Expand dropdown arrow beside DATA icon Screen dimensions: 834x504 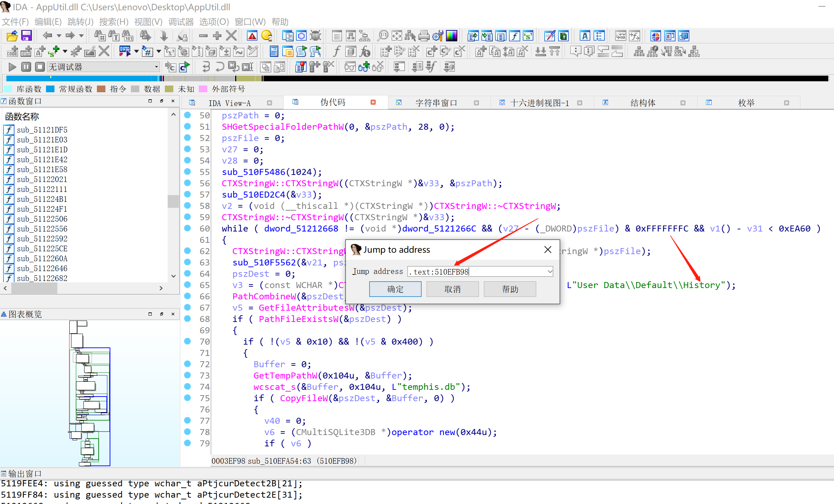[x=137, y=52]
